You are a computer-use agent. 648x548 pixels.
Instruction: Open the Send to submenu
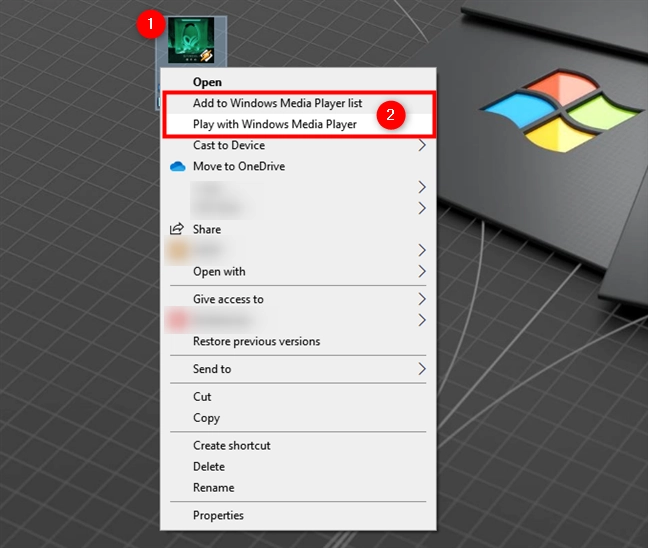(x=298, y=369)
